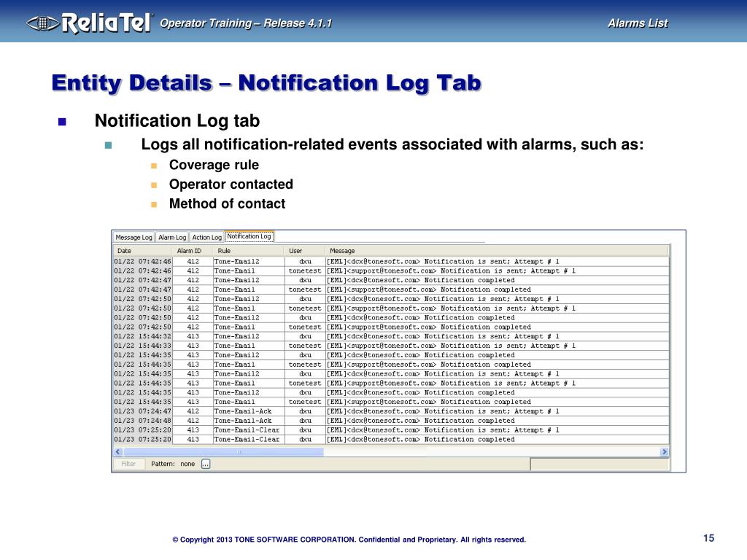
Task: Click 'Alarms List' text in header banner
Action: [x=638, y=23]
